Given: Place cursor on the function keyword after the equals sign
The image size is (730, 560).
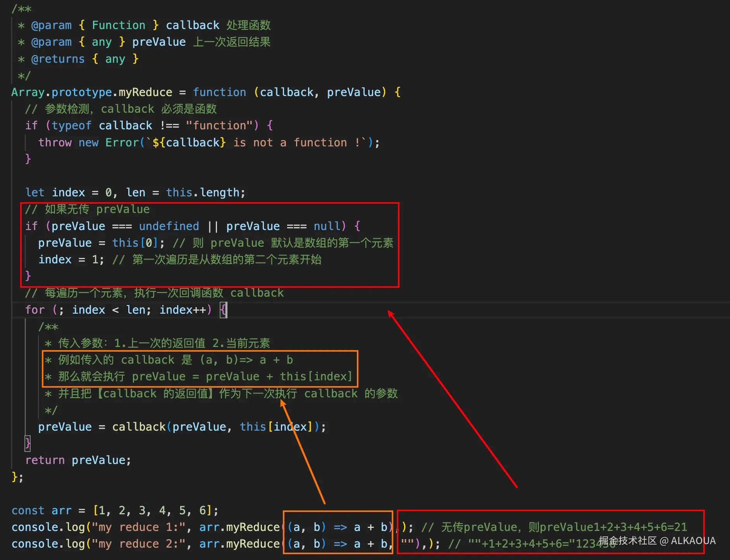Looking at the screenshot, I should [x=219, y=92].
